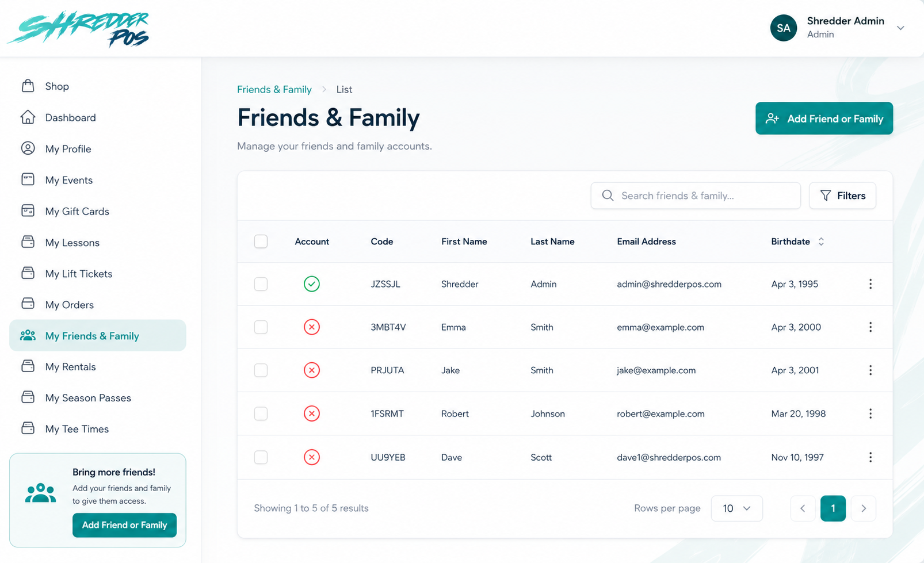This screenshot has width=924, height=563.
Task: Click the My Rentals icon
Action: [28, 366]
